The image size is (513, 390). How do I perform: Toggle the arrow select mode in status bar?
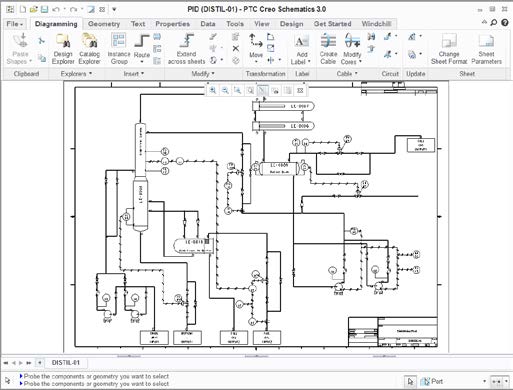tap(411, 381)
